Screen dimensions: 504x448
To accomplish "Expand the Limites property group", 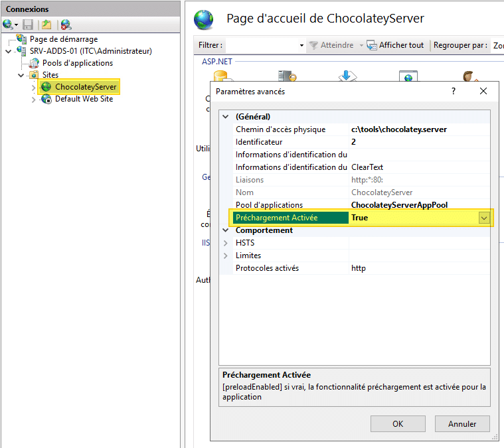I will [226, 256].
